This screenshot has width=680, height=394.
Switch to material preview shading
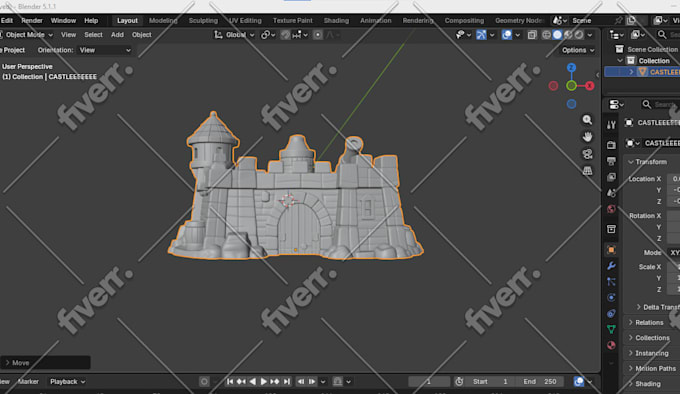click(568, 35)
